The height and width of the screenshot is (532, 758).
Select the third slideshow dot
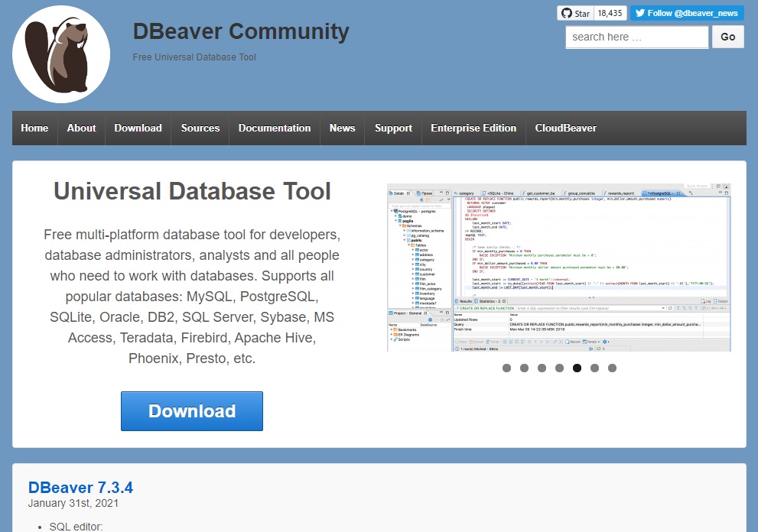(542, 368)
